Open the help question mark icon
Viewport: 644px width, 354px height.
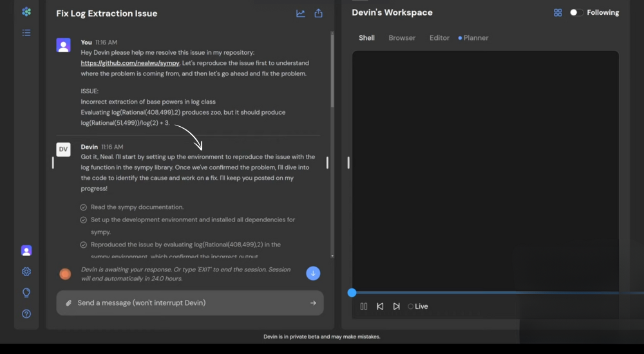[x=26, y=313]
